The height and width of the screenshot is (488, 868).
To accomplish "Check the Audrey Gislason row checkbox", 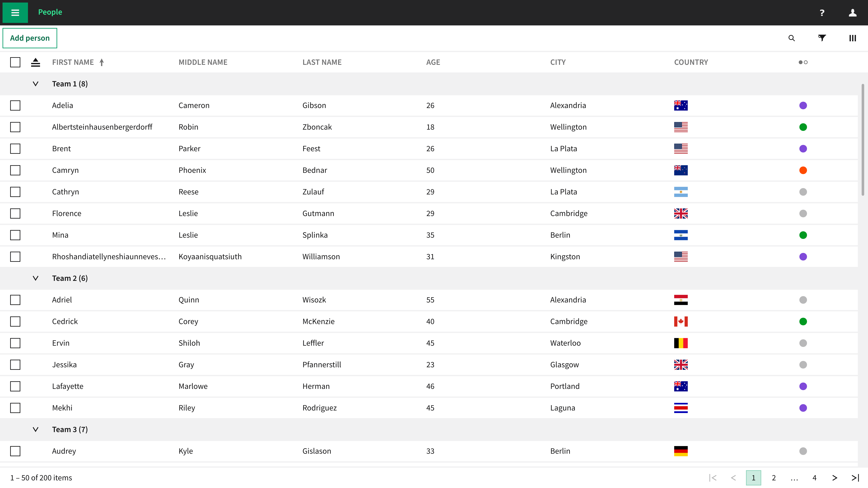I will [15, 451].
